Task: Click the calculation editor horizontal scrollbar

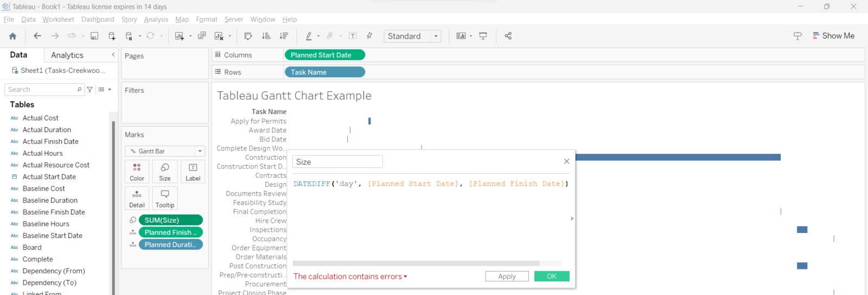Action: tap(416, 263)
